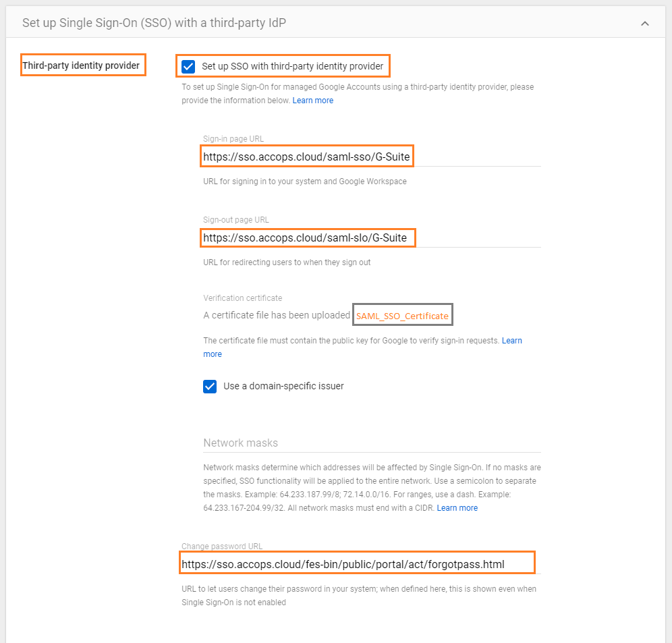
Task: Click the 'Set up Single Sign-On (SSO)' header title
Action: [x=154, y=23]
